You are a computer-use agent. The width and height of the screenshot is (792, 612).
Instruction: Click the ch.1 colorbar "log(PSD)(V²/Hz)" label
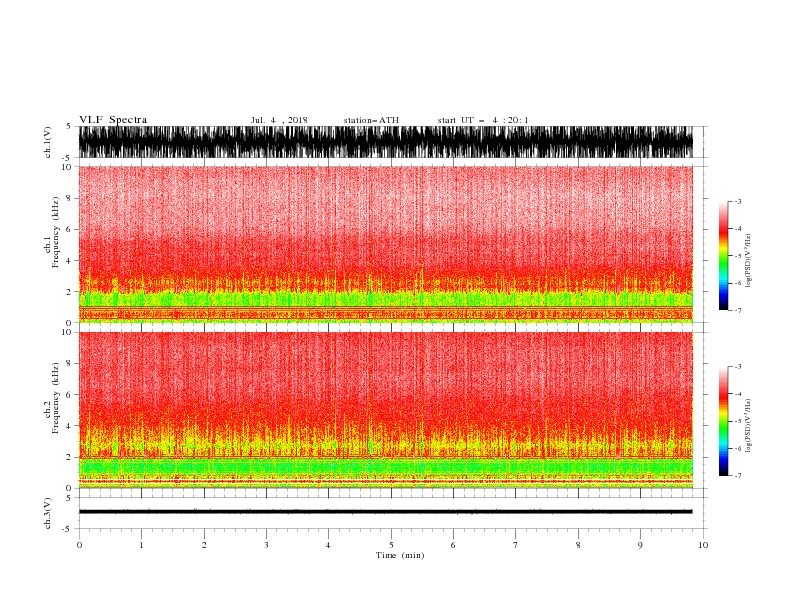[748, 261]
